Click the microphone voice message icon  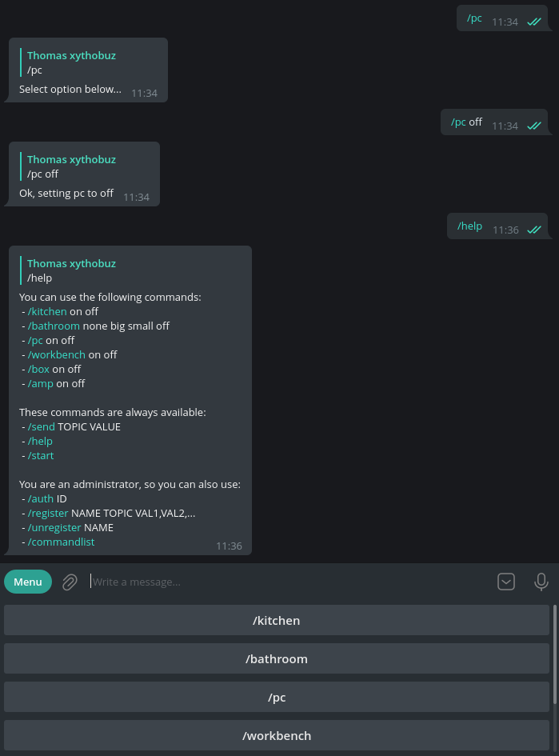click(541, 582)
